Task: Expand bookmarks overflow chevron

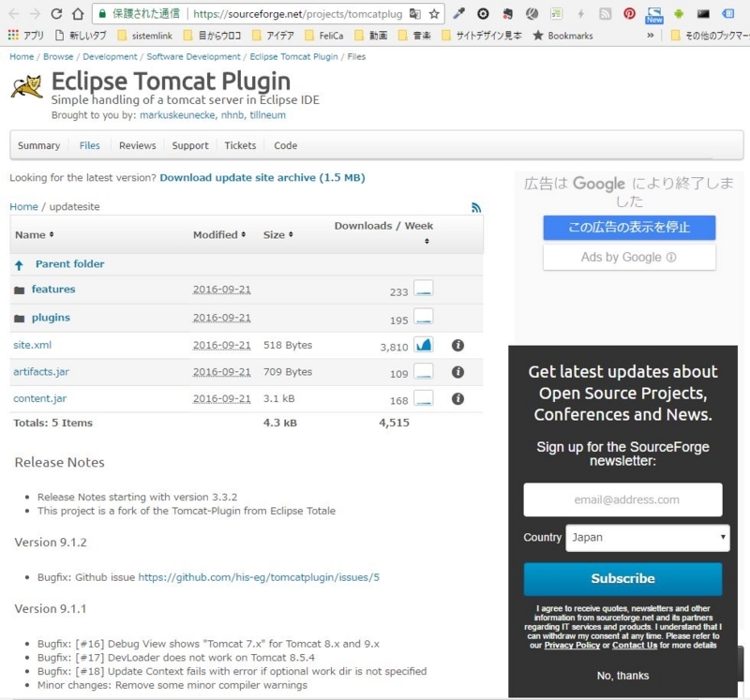Action: coord(650,36)
